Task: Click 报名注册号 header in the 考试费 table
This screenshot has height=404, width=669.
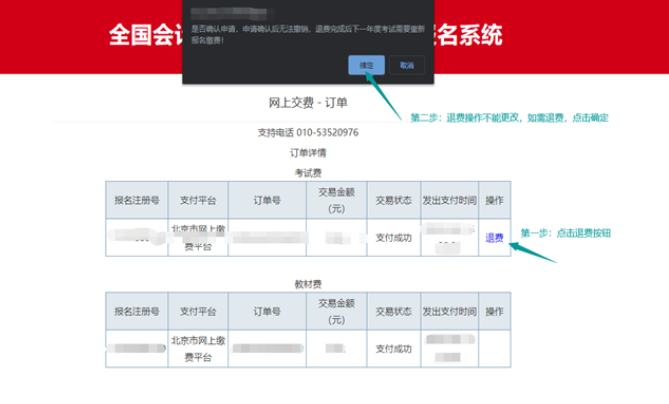Action: (136, 200)
